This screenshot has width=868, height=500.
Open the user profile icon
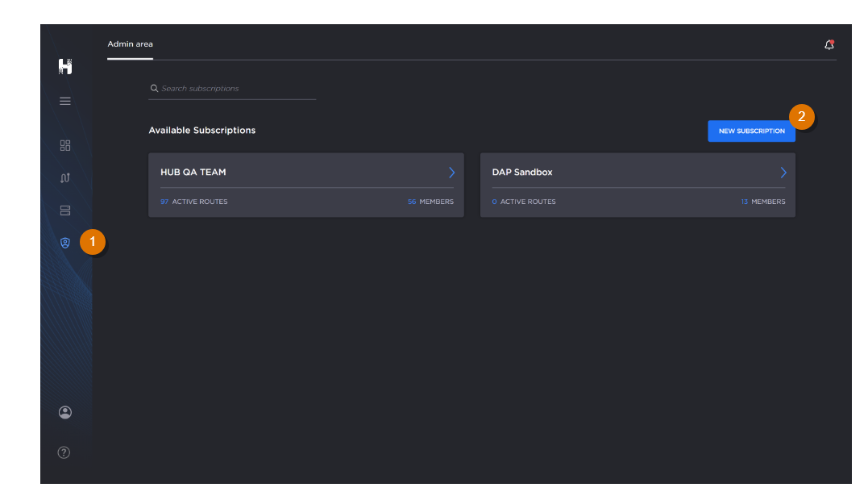[x=65, y=412]
